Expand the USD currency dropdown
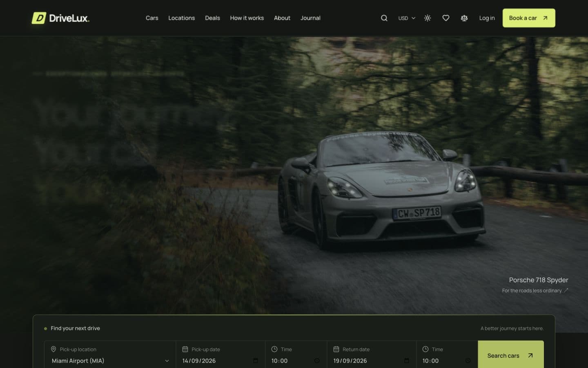The image size is (588, 368). 407,18
